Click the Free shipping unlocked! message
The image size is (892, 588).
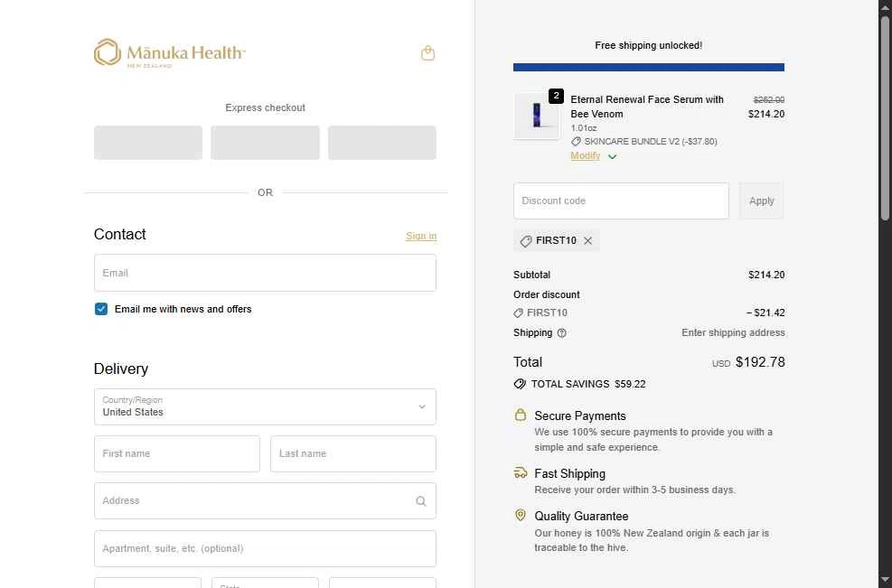click(649, 45)
